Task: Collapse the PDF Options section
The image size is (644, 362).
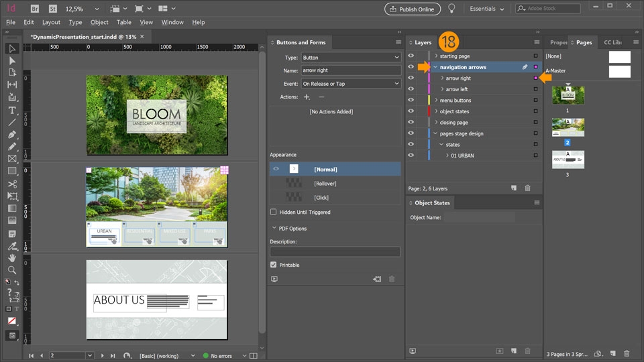Action: pyautogui.click(x=274, y=228)
